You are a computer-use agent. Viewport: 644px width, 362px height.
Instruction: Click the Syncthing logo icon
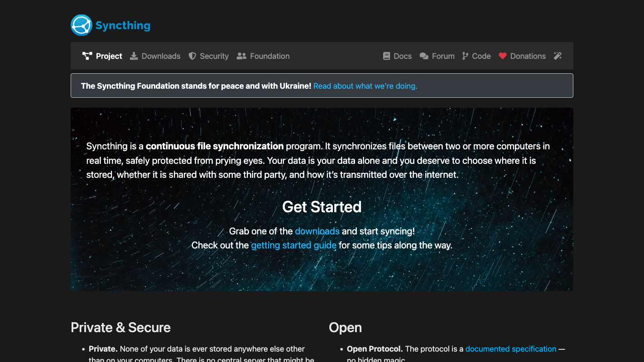pos(82,25)
